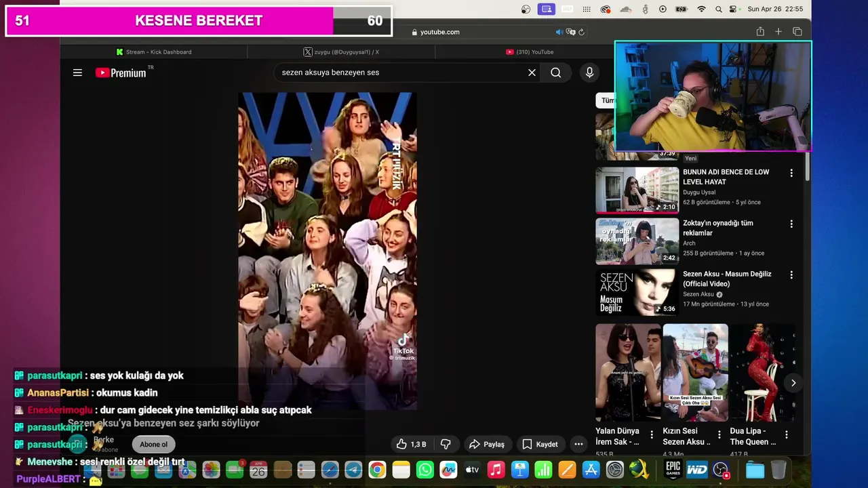The image size is (868, 488).
Task: Open options for Yalan Dünya short
Action: pos(652,434)
